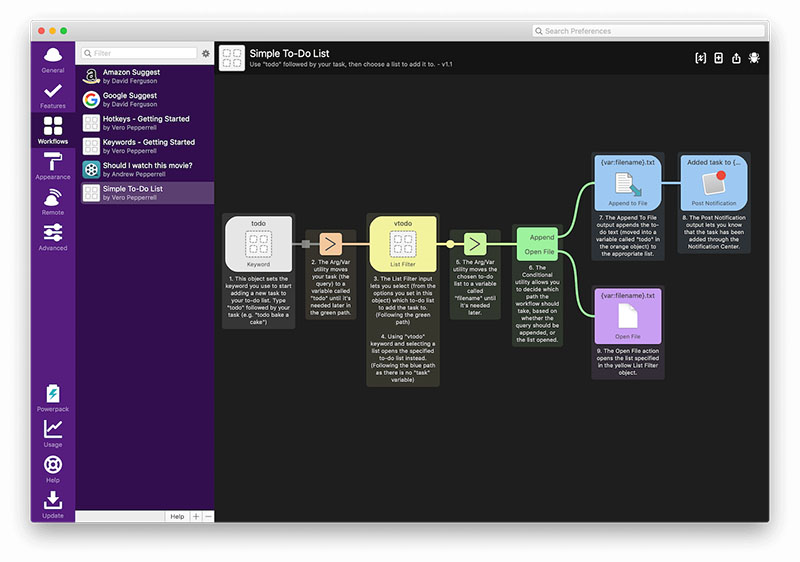The height and width of the screenshot is (562, 800).
Task: Select Should I watch this movie workflow
Action: point(146,169)
